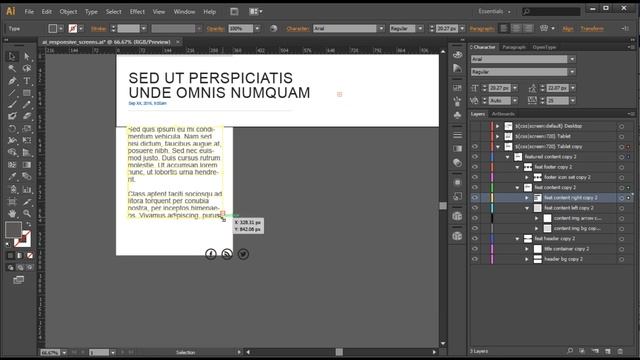The width and height of the screenshot is (640, 360).
Task: Expand 'feat content right copy 2' sublayer
Action: 527,198
